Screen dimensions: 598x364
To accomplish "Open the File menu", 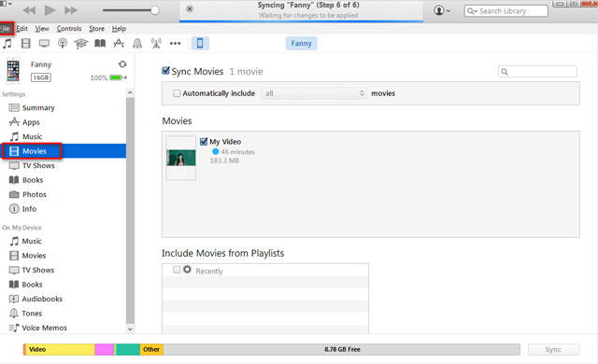I will click(6, 29).
